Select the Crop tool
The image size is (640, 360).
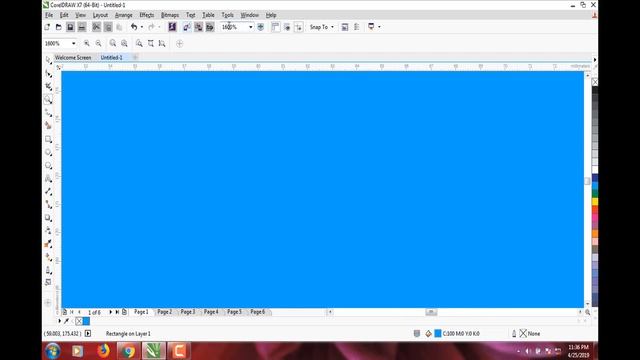click(48, 87)
